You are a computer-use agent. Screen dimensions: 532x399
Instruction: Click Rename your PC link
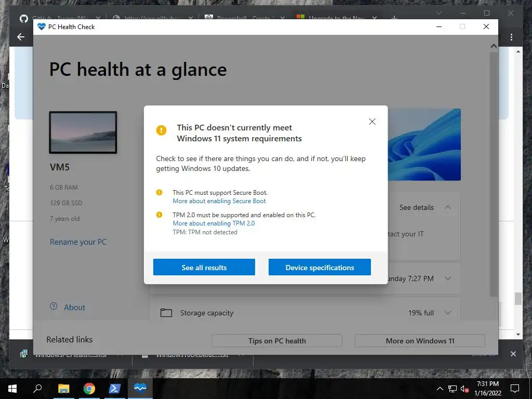[x=78, y=242]
